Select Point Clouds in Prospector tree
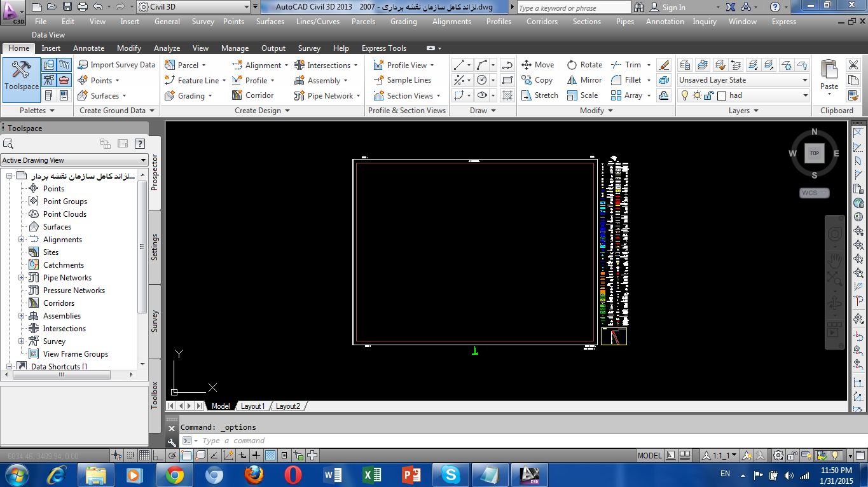The image size is (868, 487). [65, 214]
